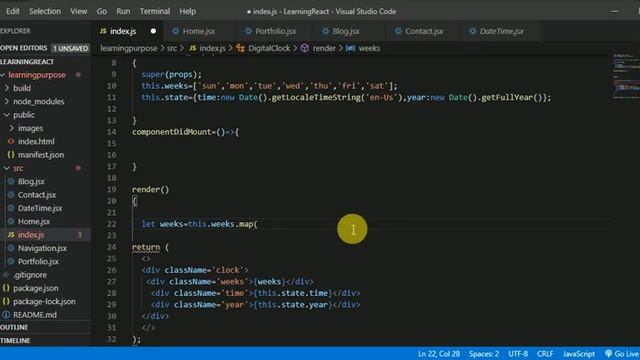Click the class symbol icon before DigitalClock

tap(240, 48)
